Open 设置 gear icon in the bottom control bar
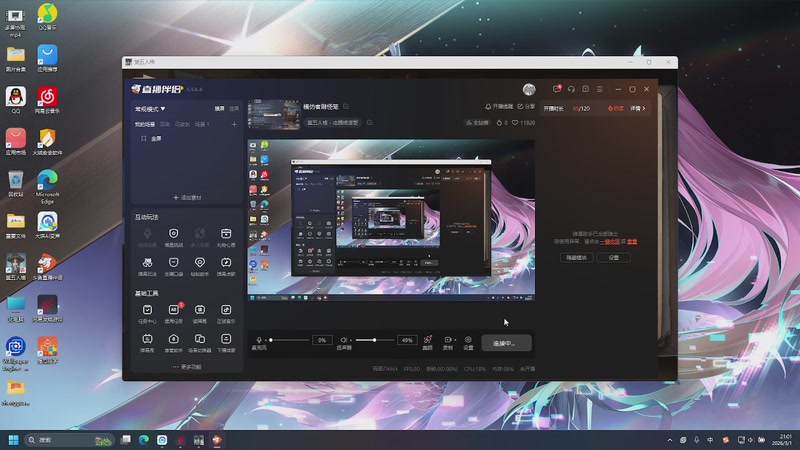This screenshot has width=800, height=450. pos(468,342)
